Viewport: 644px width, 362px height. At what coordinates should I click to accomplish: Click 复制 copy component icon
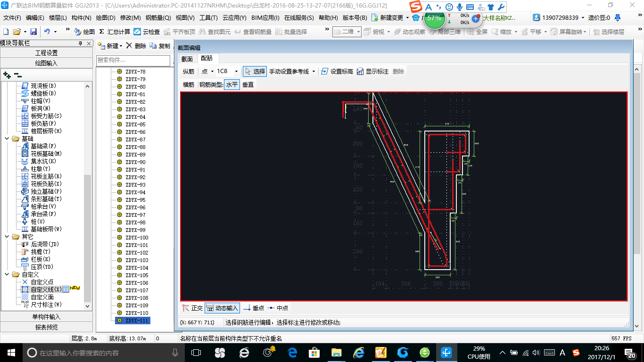pyautogui.click(x=160, y=46)
